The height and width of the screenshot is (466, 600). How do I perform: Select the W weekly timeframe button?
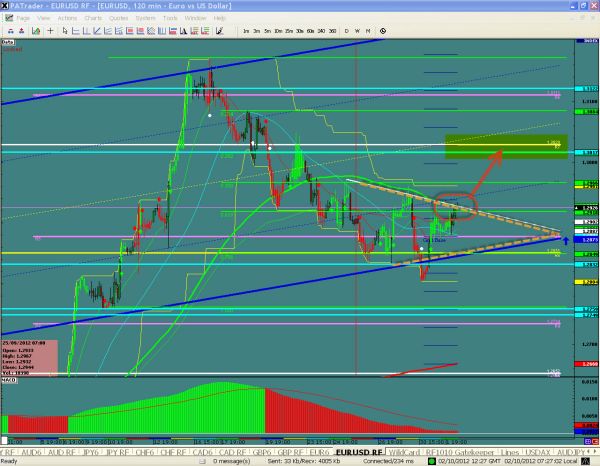357,32
